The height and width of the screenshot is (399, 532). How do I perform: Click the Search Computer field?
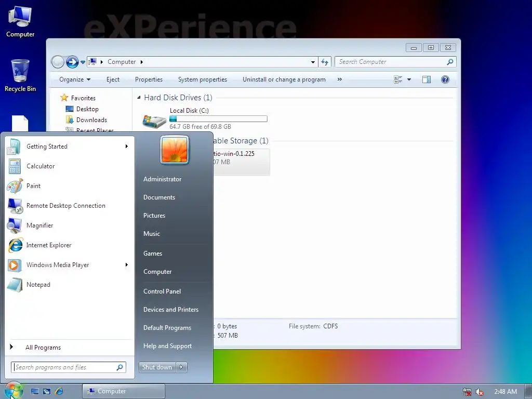(x=395, y=62)
